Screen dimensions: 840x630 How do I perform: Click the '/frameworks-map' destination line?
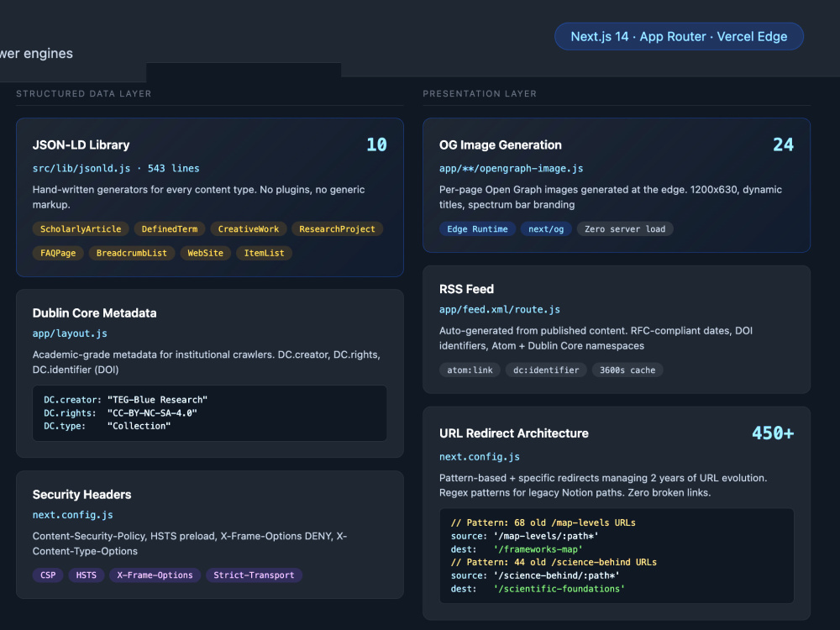(x=517, y=549)
